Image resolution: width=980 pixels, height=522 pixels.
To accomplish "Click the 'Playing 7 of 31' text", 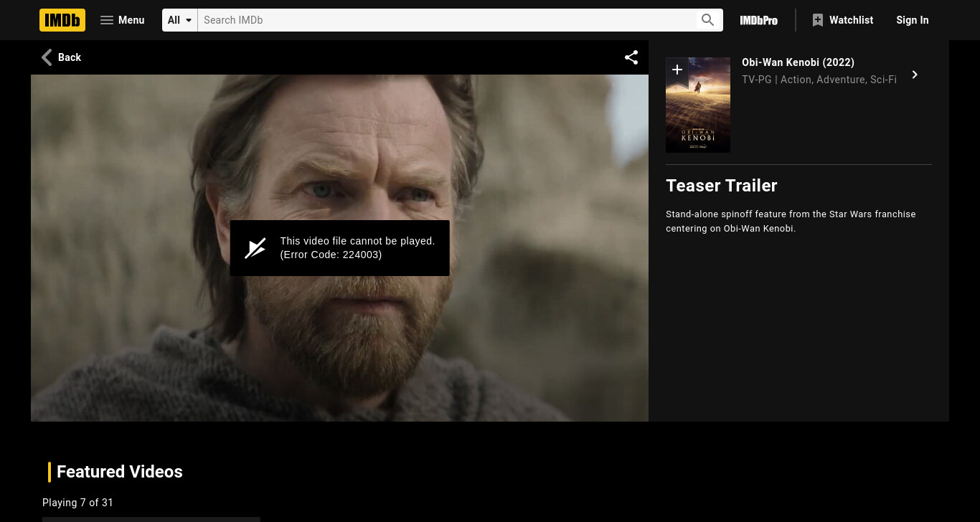I will pyautogui.click(x=77, y=503).
